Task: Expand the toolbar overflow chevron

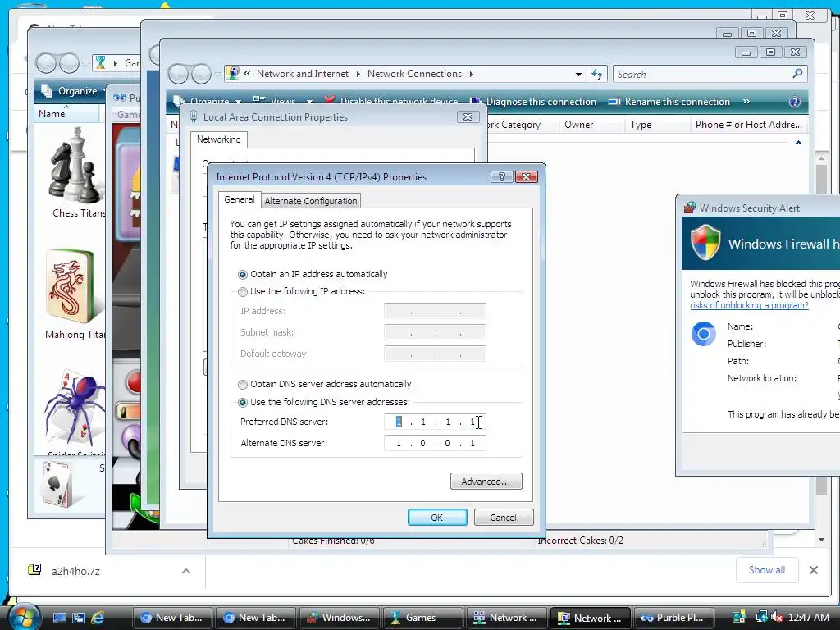Action: pyautogui.click(x=746, y=101)
